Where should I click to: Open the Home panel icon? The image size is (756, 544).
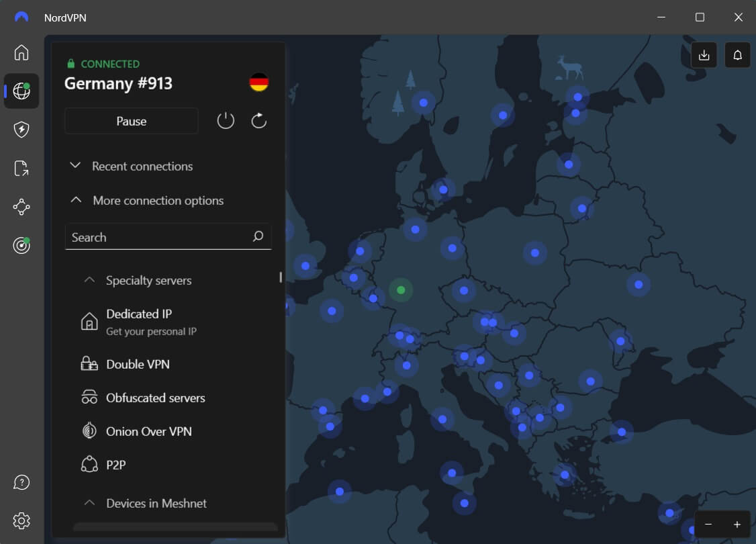pyautogui.click(x=21, y=52)
